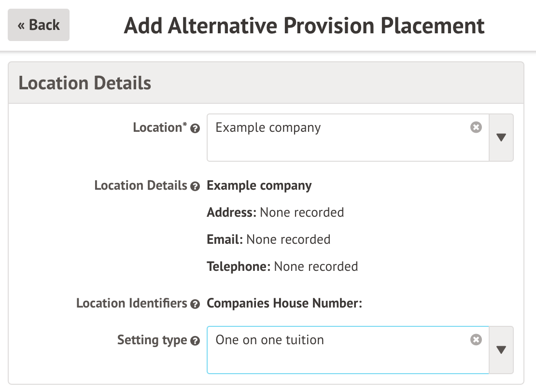This screenshot has width=536, height=392.
Task: Click the Telephone None recorded line
Action: [x=282, y=266]
